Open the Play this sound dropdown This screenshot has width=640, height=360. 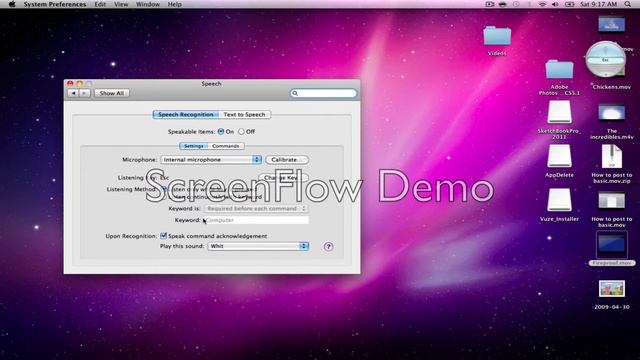258,246
